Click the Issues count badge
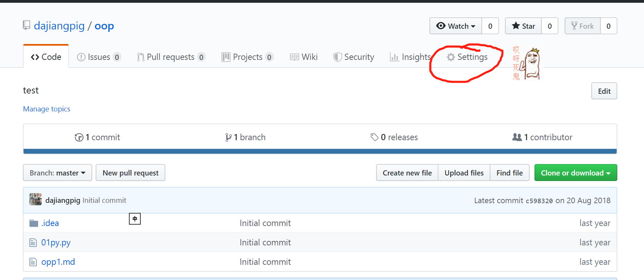The width and height of the screenshot is (644, 280). pos(117,57)
